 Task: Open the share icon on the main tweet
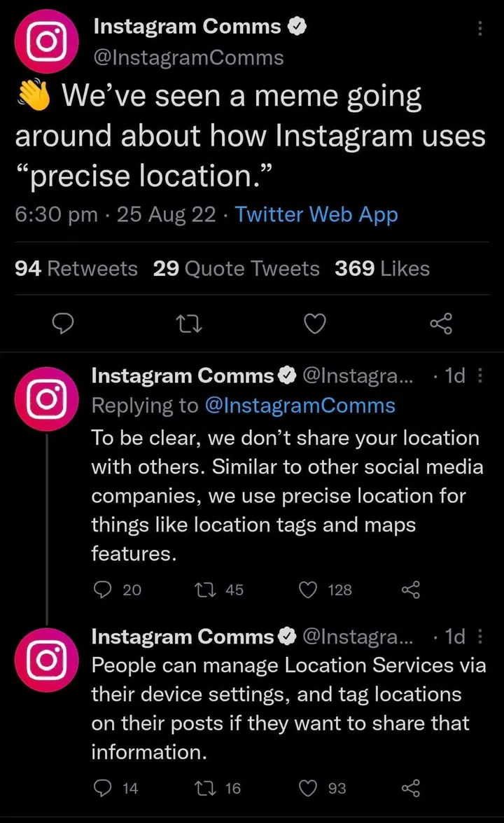click(440, 324)
